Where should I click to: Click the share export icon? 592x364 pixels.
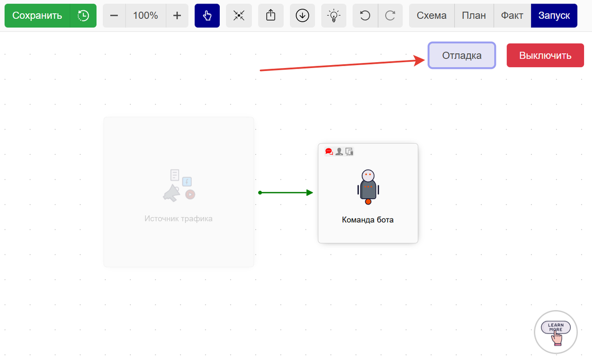[x=271, y=15]
